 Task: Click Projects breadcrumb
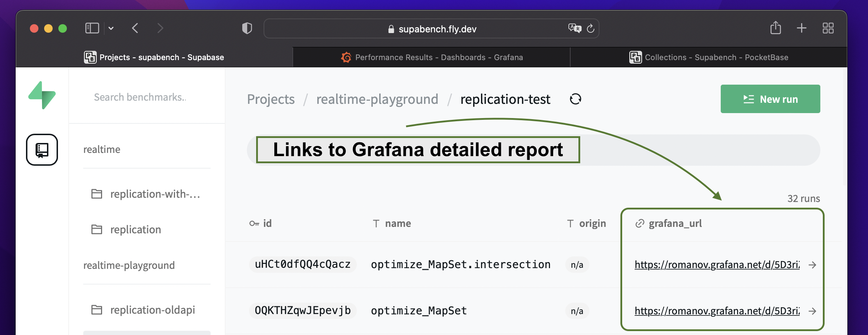[271, 99]
